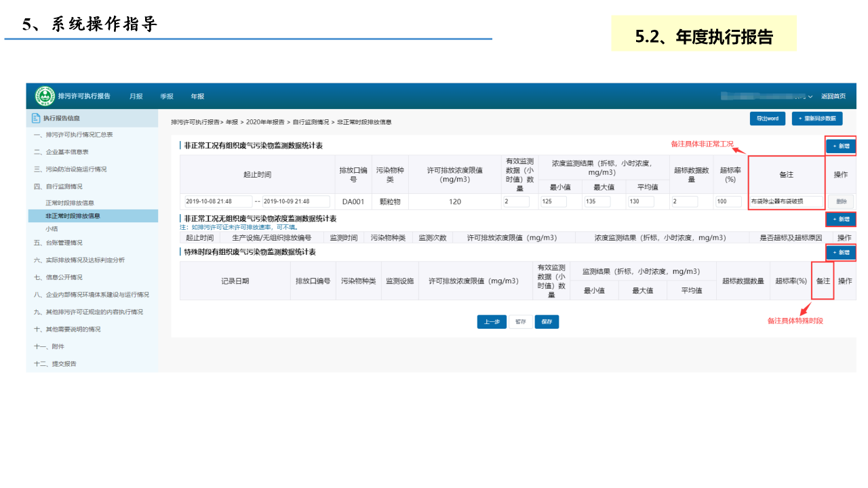The height and width of the screenshot is (488, 868).
Task: Switch to the 月报 tab
Action: click(136, 96)
